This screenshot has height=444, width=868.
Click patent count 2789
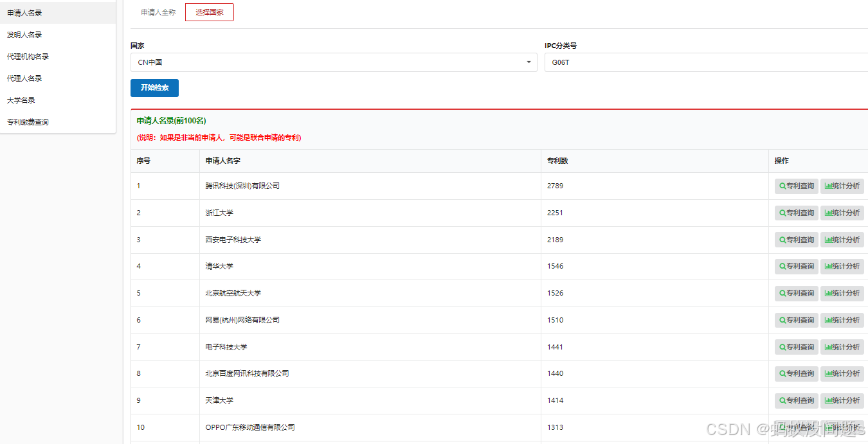tap(556, 186)
